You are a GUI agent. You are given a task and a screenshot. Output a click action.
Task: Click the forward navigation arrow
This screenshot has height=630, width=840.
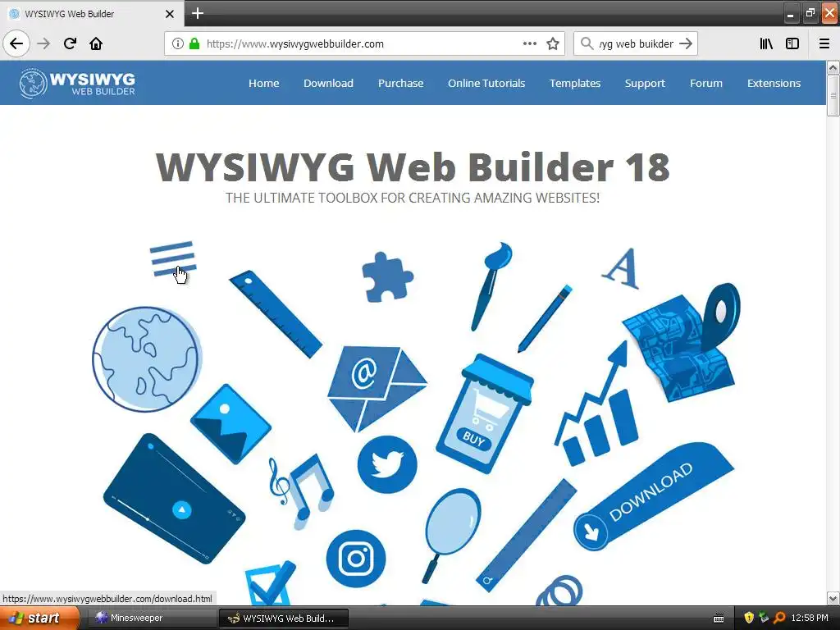43,43
